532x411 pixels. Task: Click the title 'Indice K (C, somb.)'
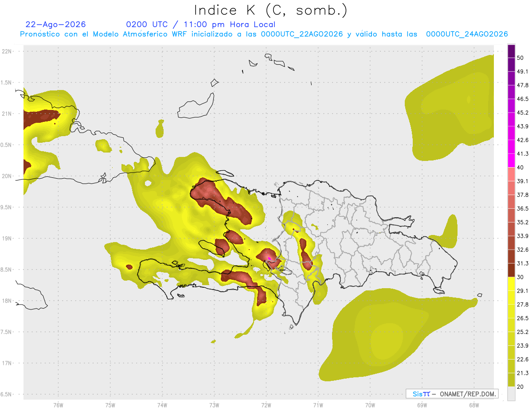pyautogui.click(x=271, y=10)
